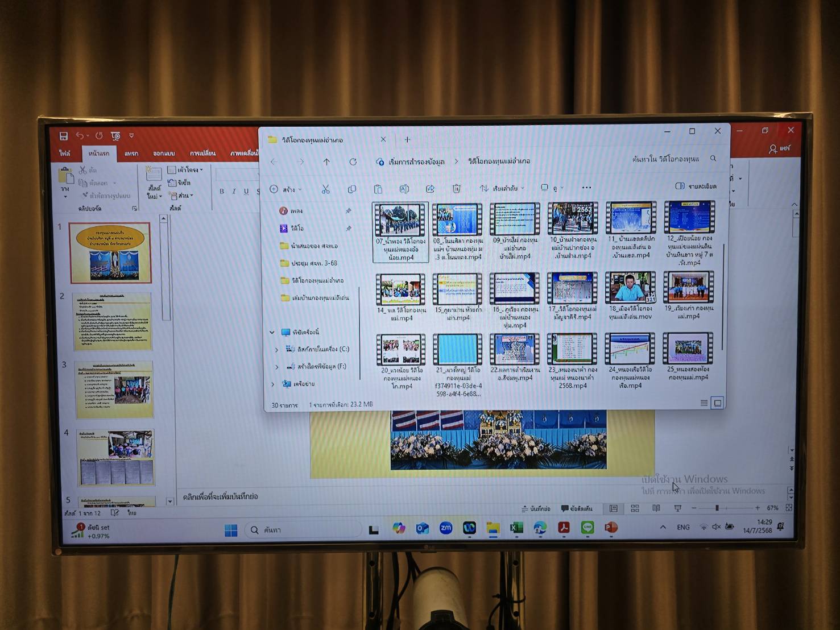Open Excel from the taskbar

(516, 528)
